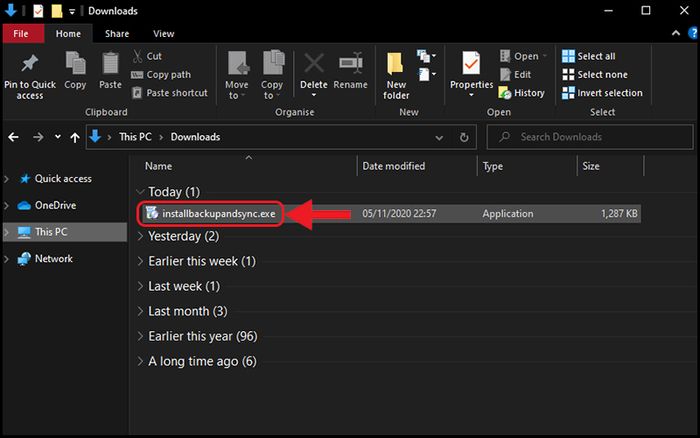Sort by the Date modified column
The image size is (700, 438).
[x=393, y=166]
